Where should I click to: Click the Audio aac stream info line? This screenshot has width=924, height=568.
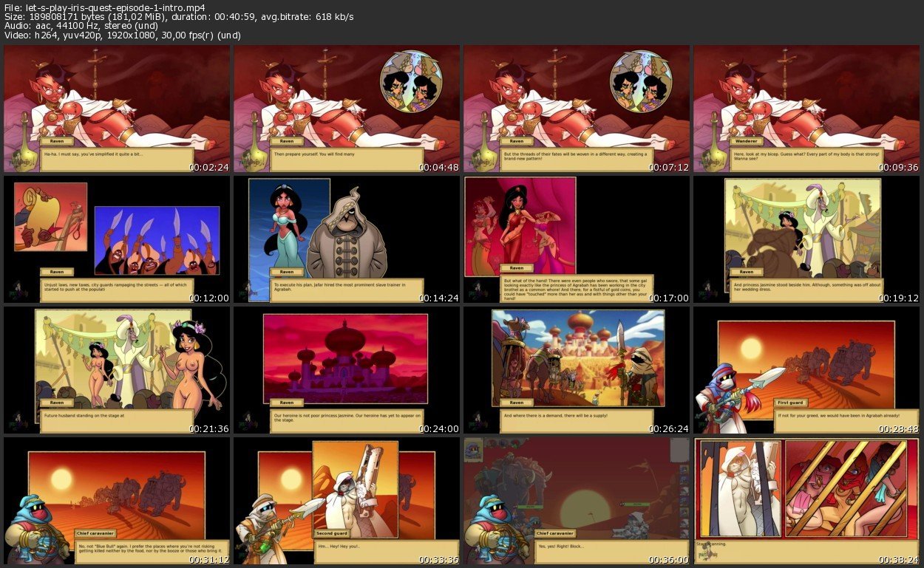tap(81, 26)
